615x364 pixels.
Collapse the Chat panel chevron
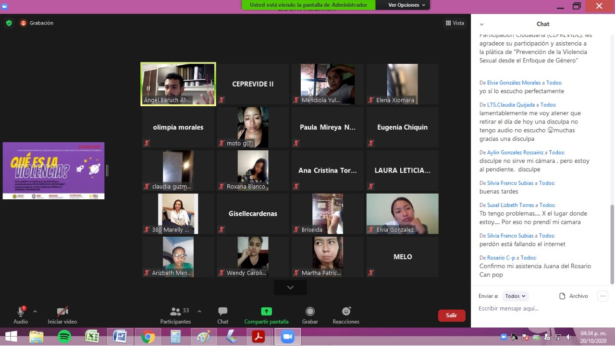click(482, 24)
